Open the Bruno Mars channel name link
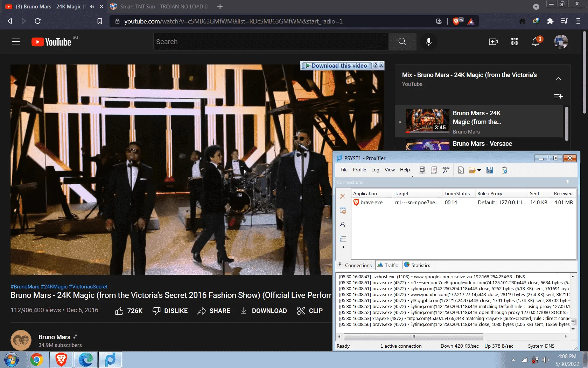This screenshot has height=368, width=588. click(54, 337)
